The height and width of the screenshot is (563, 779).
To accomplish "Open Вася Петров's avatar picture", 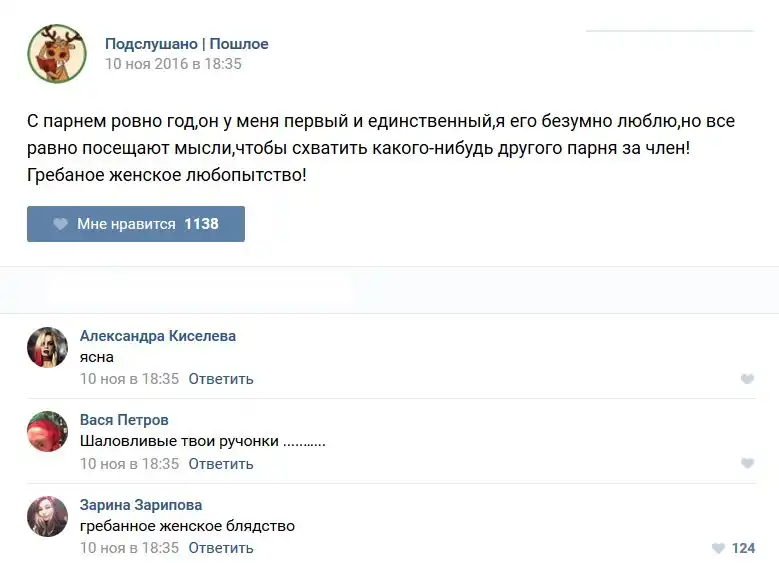I will pos(47,432).
